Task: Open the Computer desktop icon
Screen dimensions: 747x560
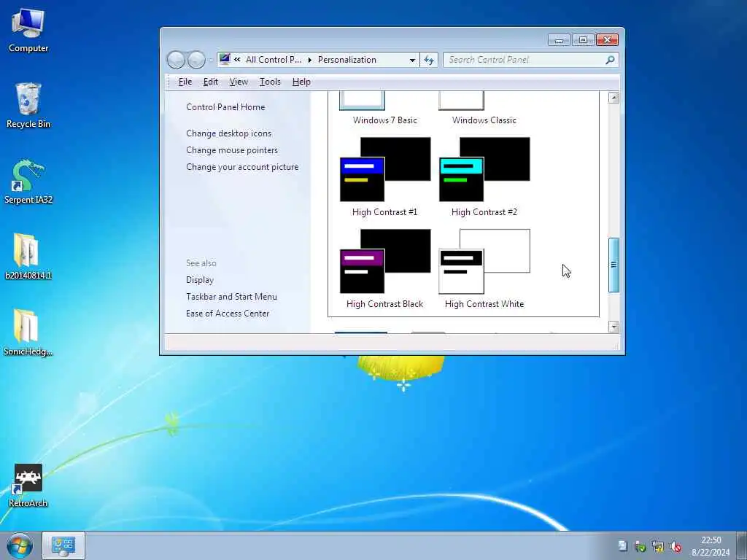Action: pyautogui.click(x=28, y=30)
